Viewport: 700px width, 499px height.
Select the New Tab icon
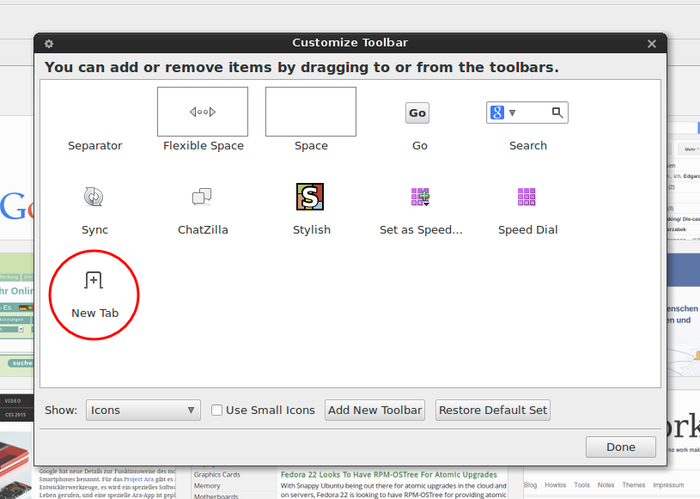[x=94, y=280]
